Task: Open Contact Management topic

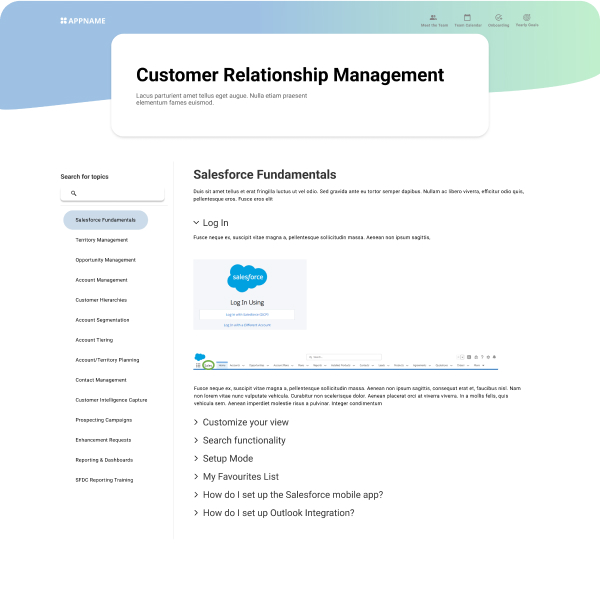Action: coord(101,380)
